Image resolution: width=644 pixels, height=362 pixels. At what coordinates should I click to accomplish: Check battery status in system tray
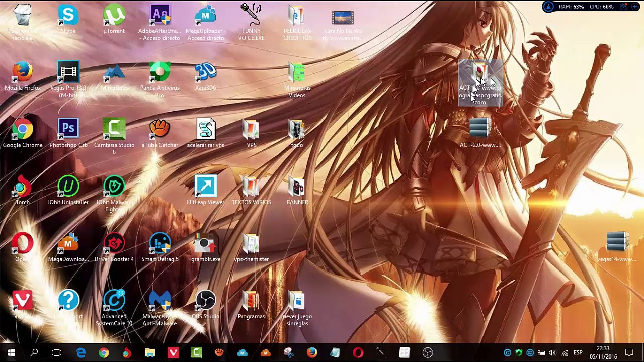click(541, 353)
